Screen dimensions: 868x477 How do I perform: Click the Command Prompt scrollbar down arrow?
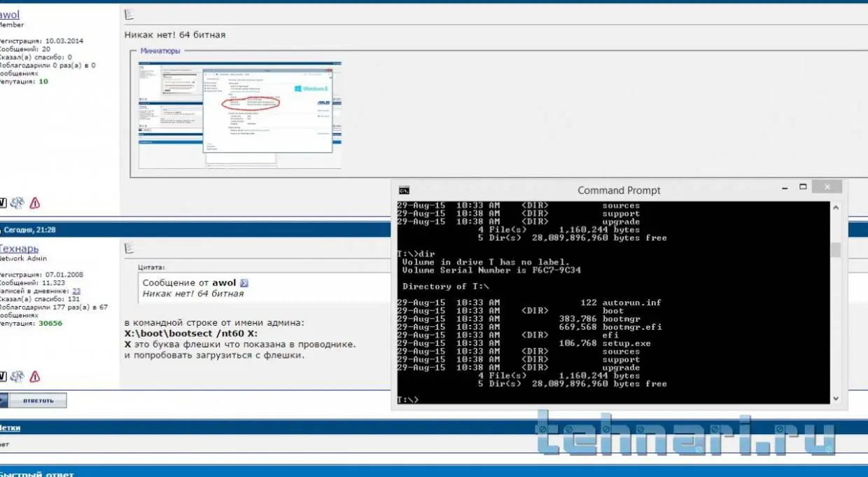[x=835, y=398]
